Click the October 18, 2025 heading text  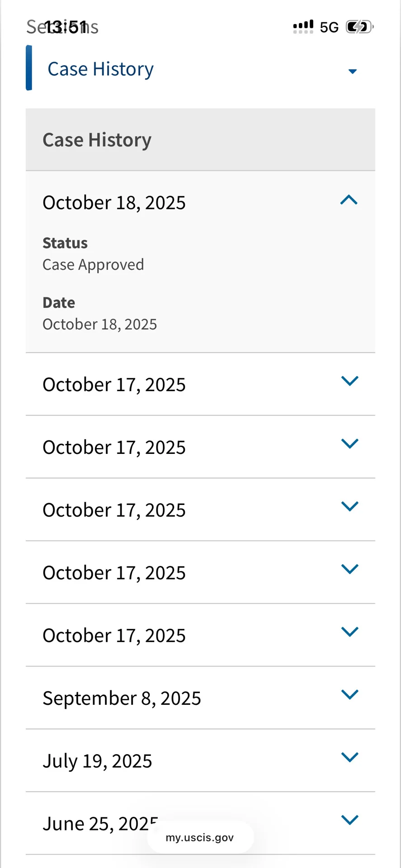pyautogui.click(x=114, y=203)
